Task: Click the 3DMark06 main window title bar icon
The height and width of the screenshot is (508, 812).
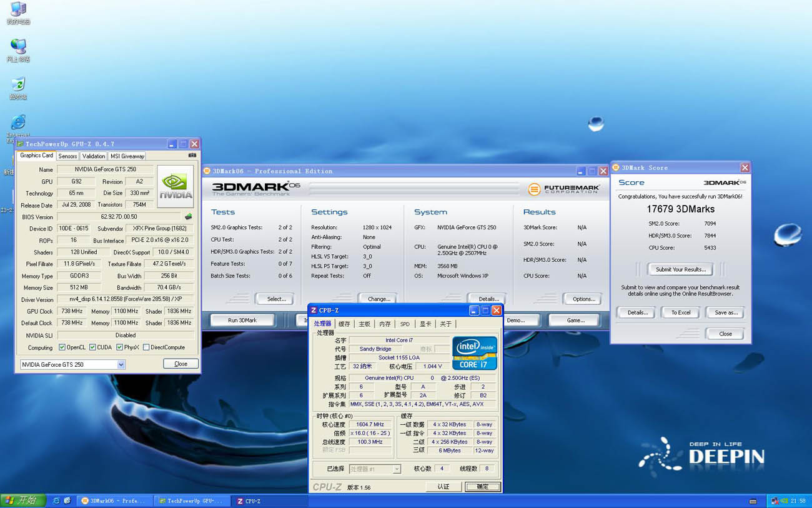Action: coord(207,171)
